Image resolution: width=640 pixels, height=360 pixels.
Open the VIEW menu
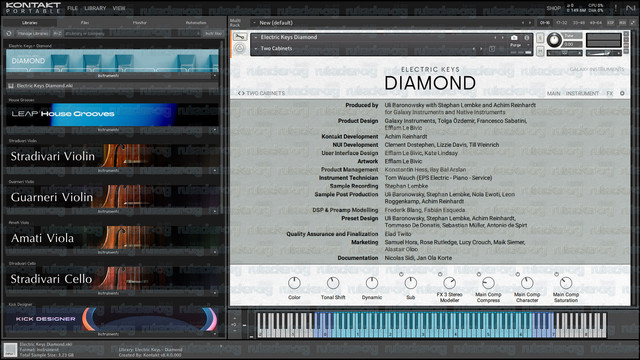(x=119, y=8)
